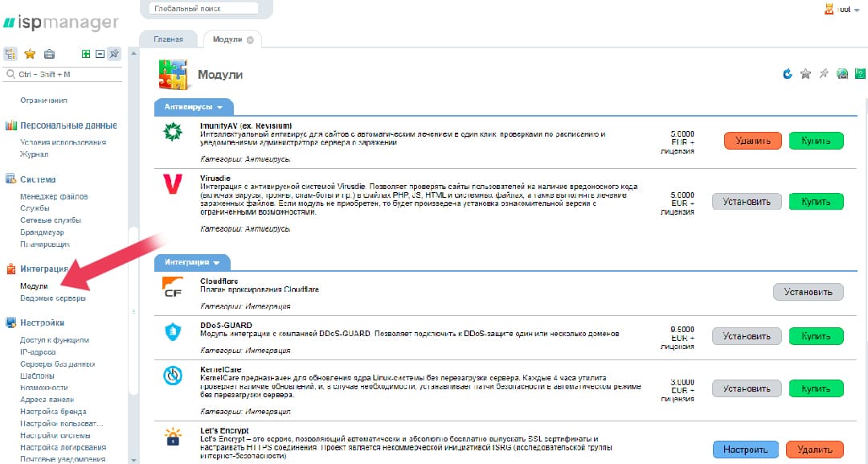
Task: Delete the Let's Encrypt module
Action: pyautogui.click(x=814, y=449)
